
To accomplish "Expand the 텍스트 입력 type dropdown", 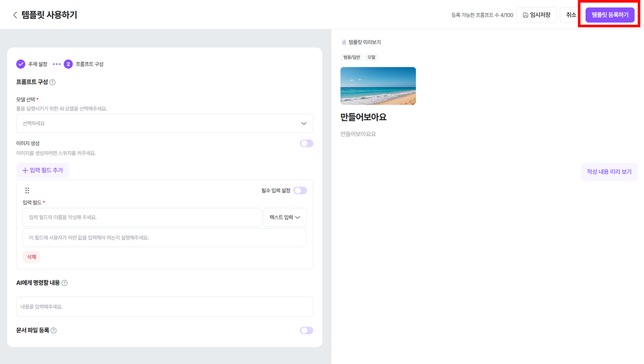I will pyautogui.click(x=285, y=217).
